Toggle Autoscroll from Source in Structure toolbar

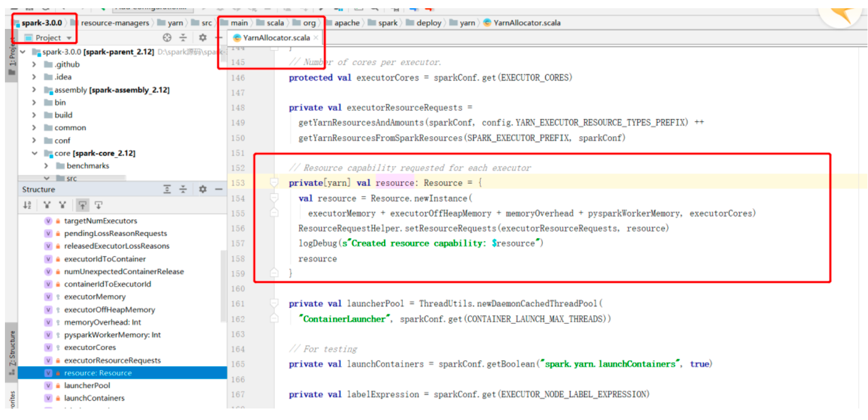click(x=98, y=205)
